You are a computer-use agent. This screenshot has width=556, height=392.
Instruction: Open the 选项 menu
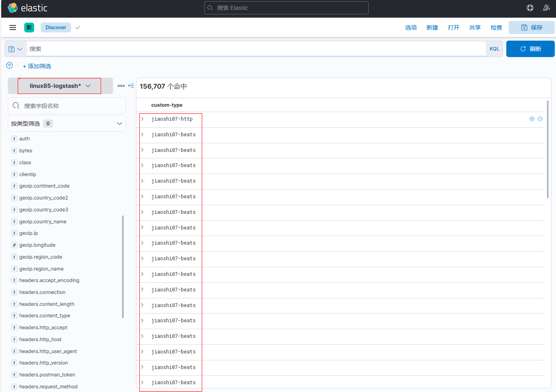pyautogui.click(x=411, y=28)
